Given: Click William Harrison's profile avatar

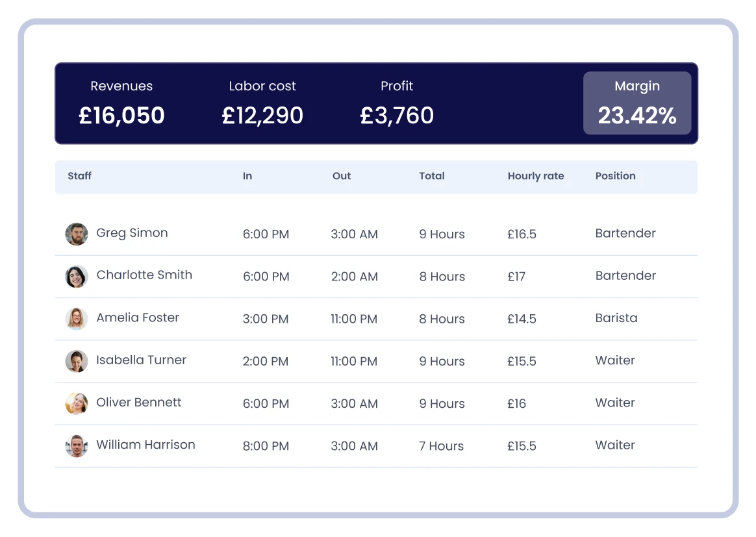Looking at the screenshot, I should point(76,445).
